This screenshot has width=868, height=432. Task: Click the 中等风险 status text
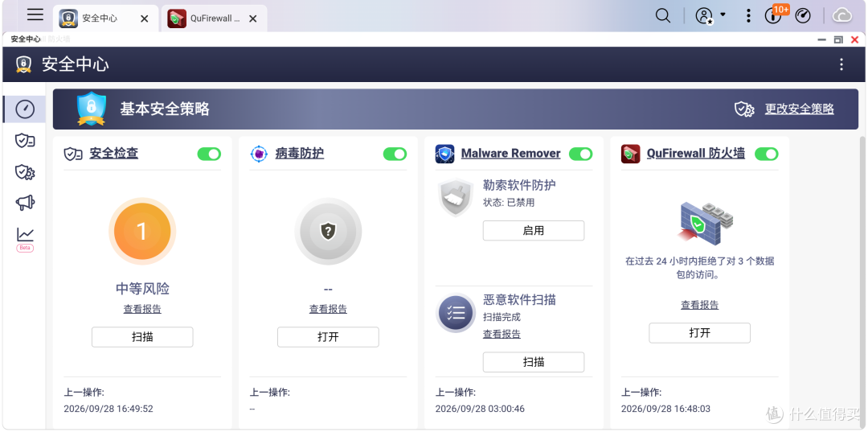tap(142, 289)
